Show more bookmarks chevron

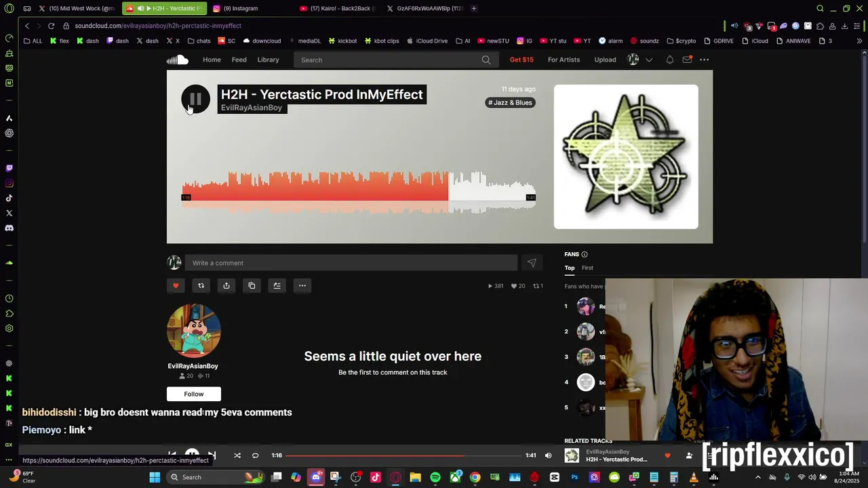point(859,41)
